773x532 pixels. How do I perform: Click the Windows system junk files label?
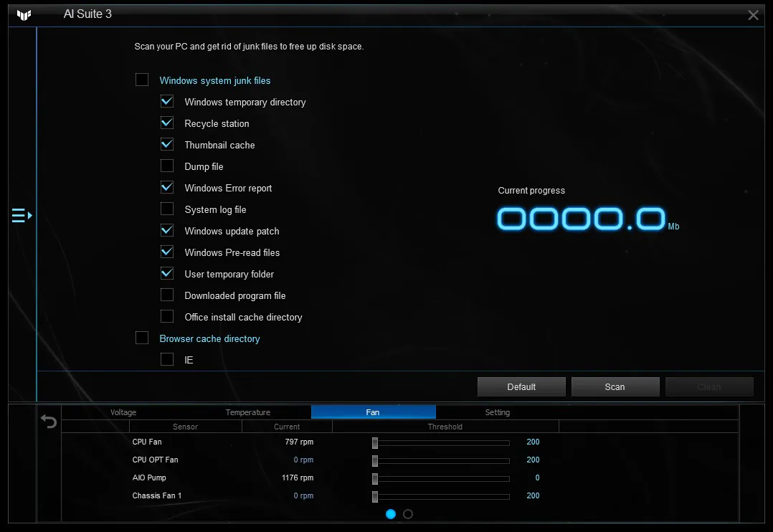[215, 80]
